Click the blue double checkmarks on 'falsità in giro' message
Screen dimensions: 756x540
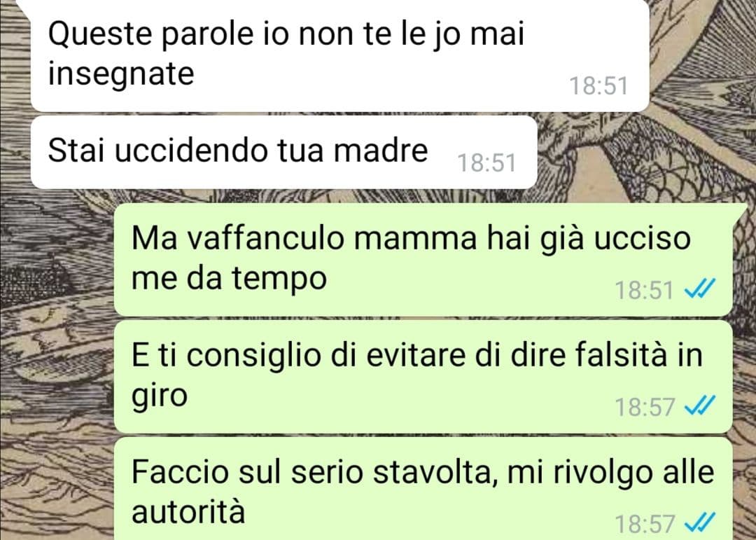[x=700, y=406]
